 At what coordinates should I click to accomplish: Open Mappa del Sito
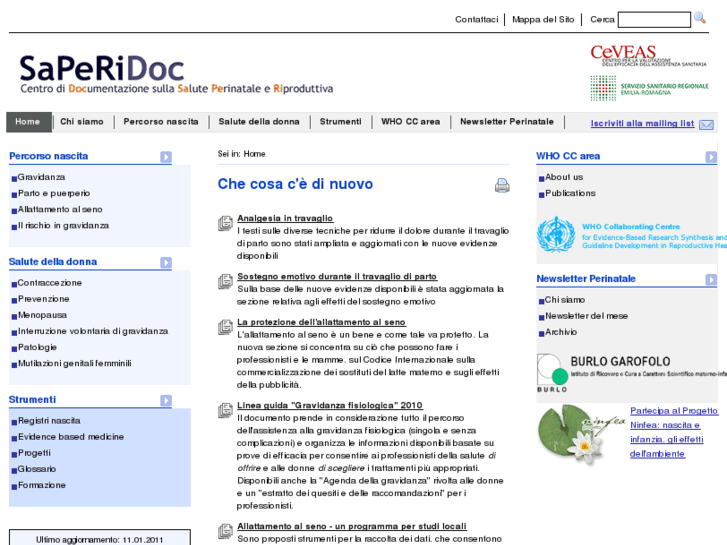click(543, 19)
